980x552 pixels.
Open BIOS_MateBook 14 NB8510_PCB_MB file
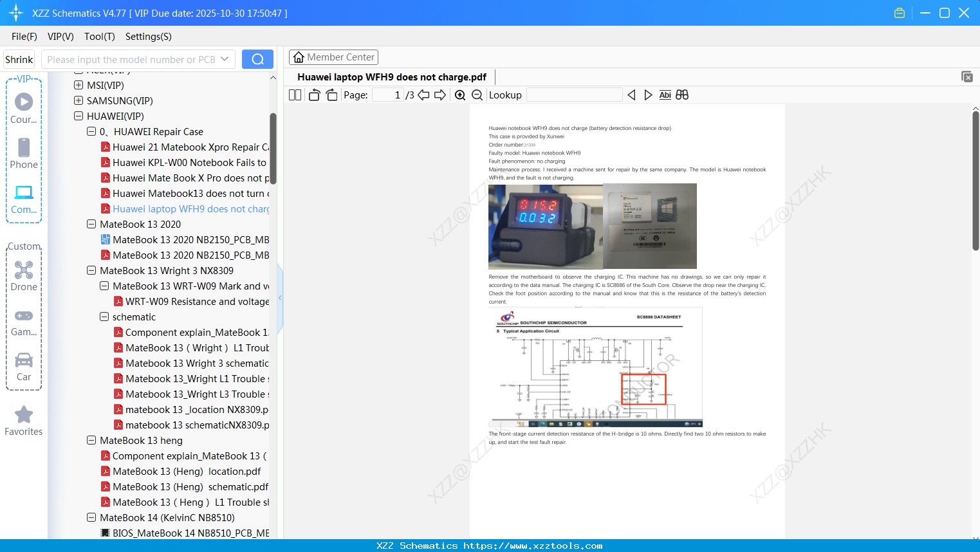click(x=185, y=533)
